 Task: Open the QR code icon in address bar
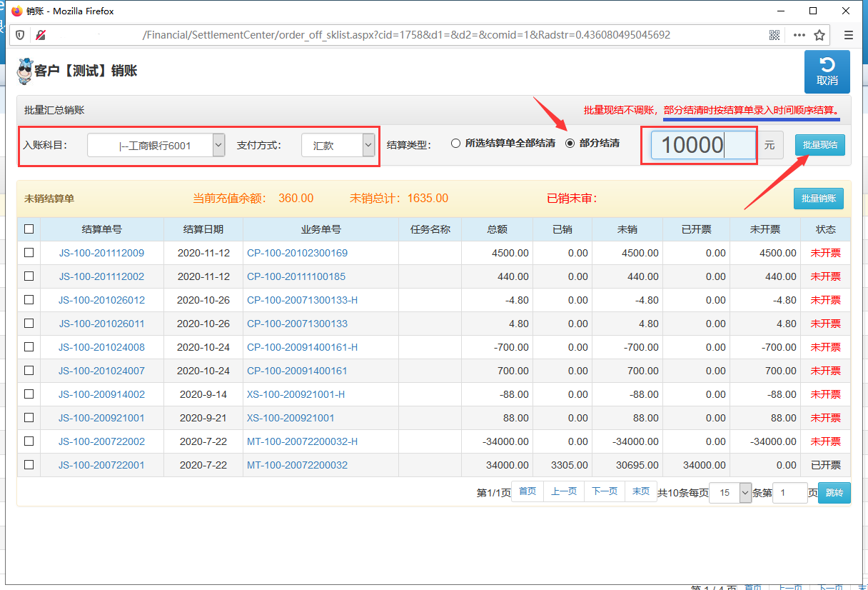[x=774, y=34]
